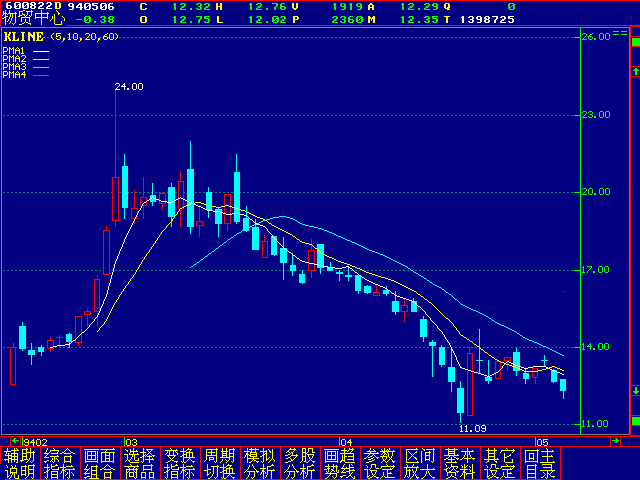Viewport: 640px width, 480px height.
Task: Click the left arrow on the bottom timeline
Action: coord(15,441)
